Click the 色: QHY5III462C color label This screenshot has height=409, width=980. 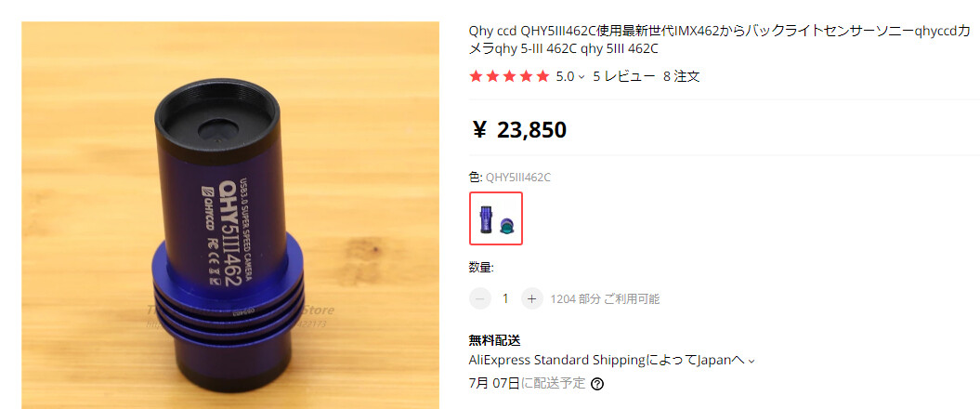click(x=509, y=178)
